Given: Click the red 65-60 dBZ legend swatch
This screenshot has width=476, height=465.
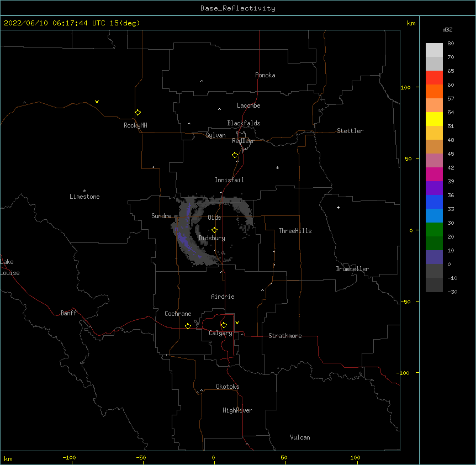Looking at the screenshot, I should (434, 77).
